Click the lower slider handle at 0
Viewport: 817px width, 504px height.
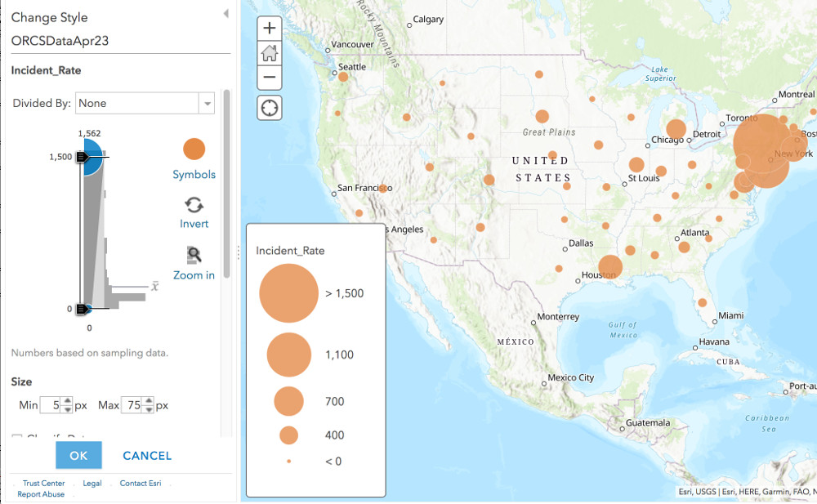[83, 309]
